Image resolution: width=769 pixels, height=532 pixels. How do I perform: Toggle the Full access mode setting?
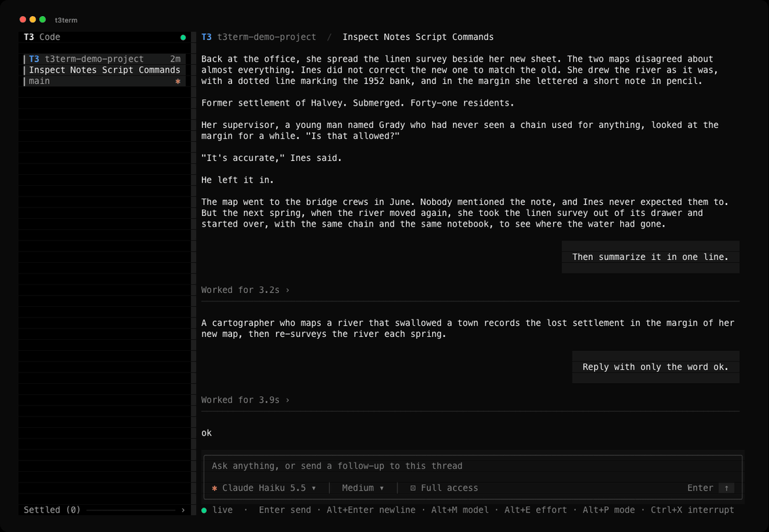[x=444, y=488]
